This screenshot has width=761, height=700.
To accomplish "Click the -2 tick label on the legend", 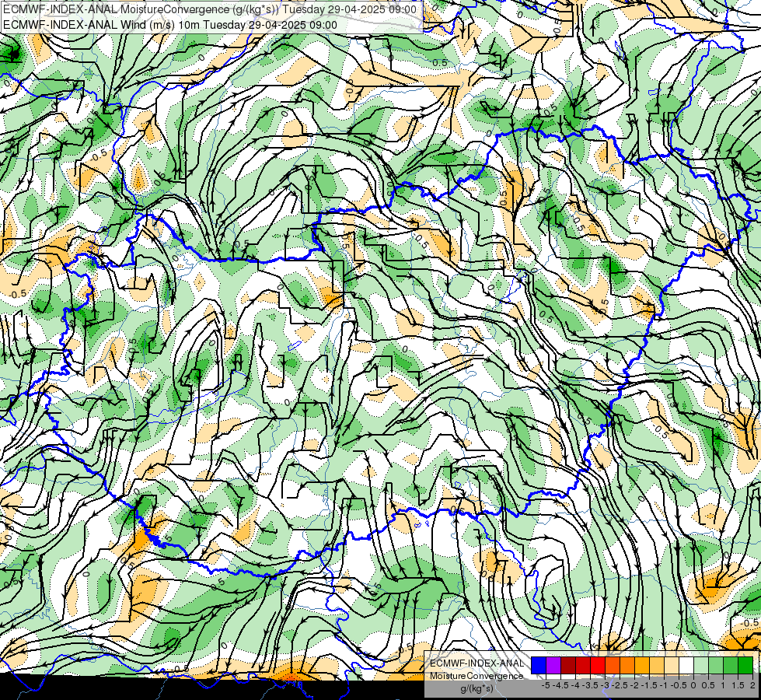I will (635, 685).
